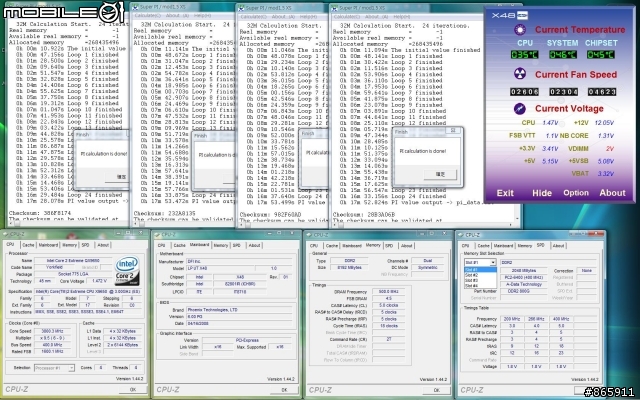Click title icon of CPU-Z showing Mainboard tab
640x400 pixels.
(x=158, y=235)
